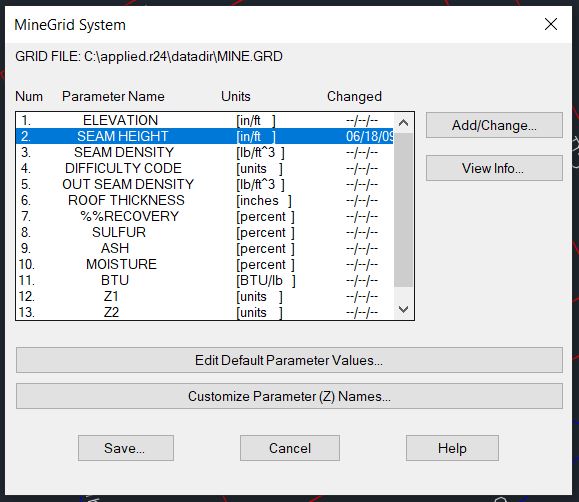Select the Z2 parameter row

pyautogui.click(x=205, y=312)
